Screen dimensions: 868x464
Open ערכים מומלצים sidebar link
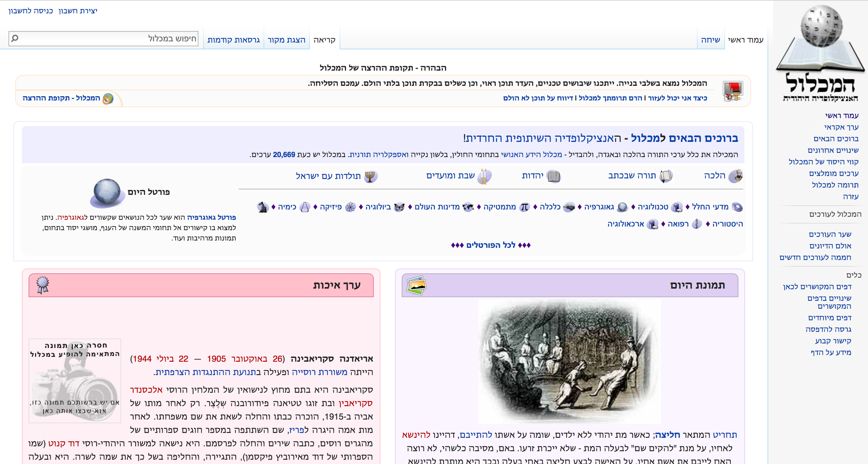[x=834, y=173]
